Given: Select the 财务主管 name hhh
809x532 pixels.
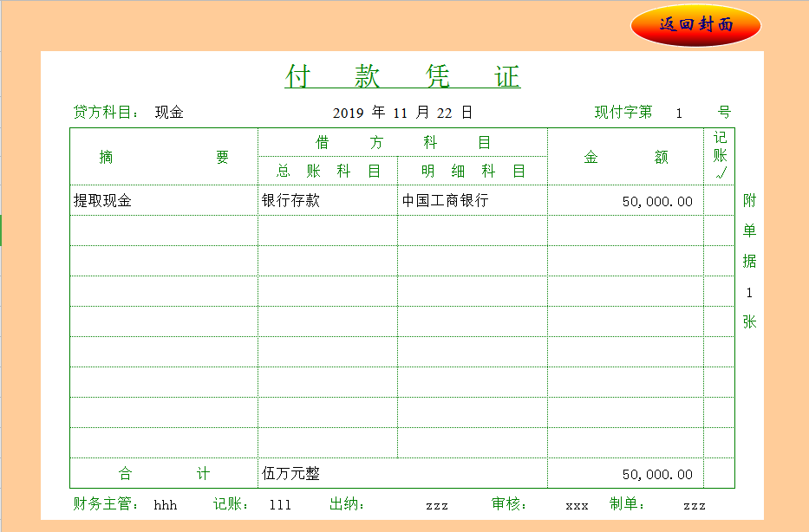Looking at the screenshot, I should 165,505.
